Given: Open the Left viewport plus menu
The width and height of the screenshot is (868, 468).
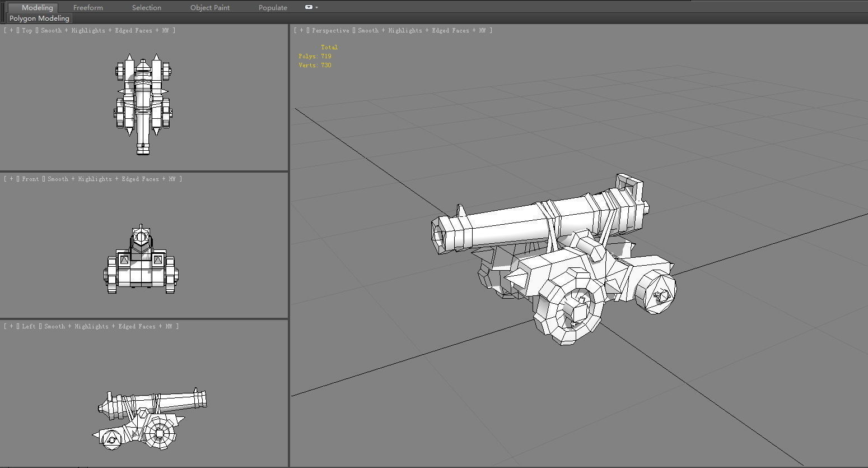Looking at the screenshot, I should [11, 326].
